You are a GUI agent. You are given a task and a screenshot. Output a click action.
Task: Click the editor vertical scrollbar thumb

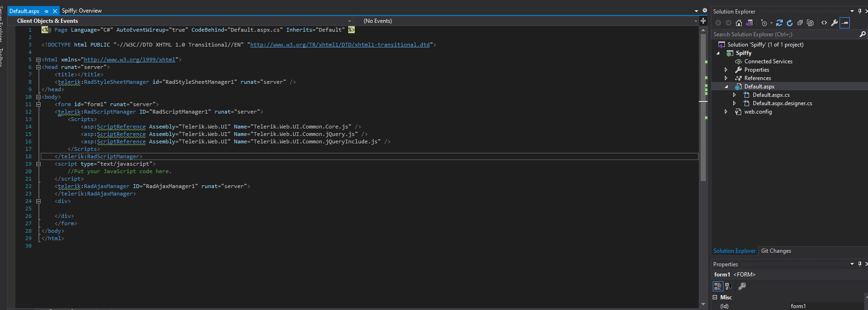click(x=703, y=107)
